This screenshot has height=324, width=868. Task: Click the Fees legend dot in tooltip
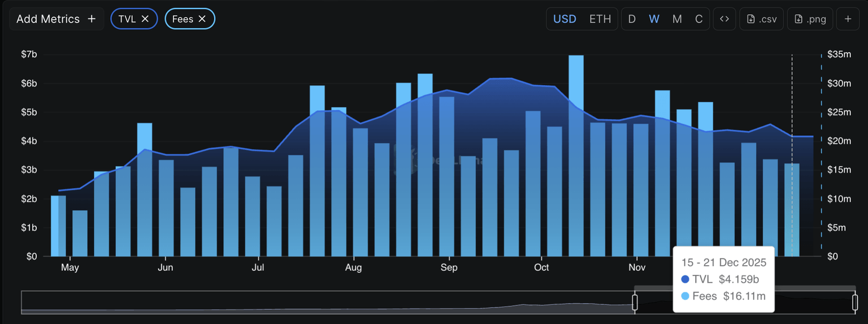[x=685, y=296]
